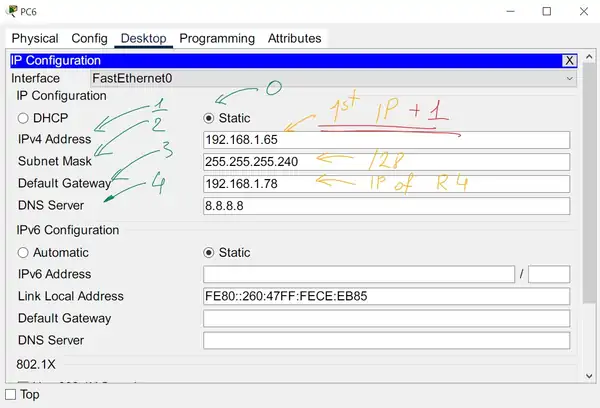Open the Physical tab
The height and width of the screenshot is (408, 600).
coord(35,38)
